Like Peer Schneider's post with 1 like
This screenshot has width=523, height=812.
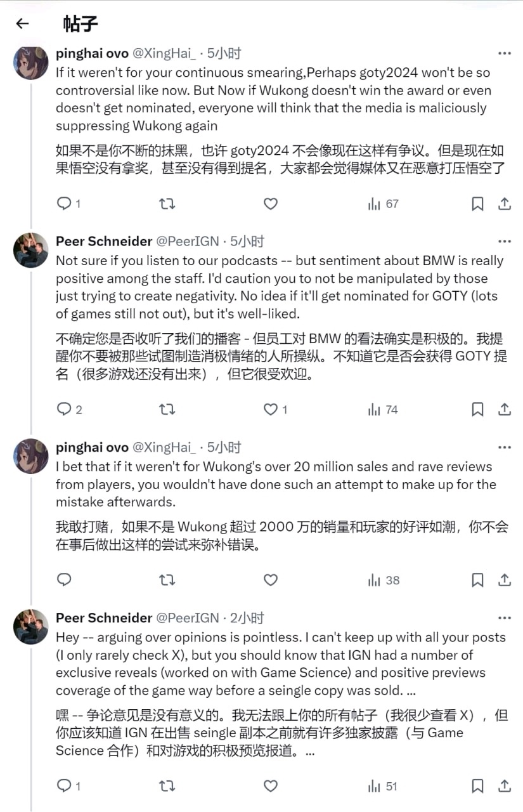[271, 410]
